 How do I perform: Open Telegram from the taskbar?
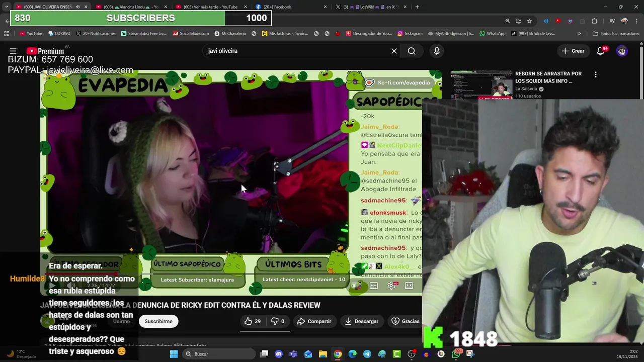pos(367,354)
